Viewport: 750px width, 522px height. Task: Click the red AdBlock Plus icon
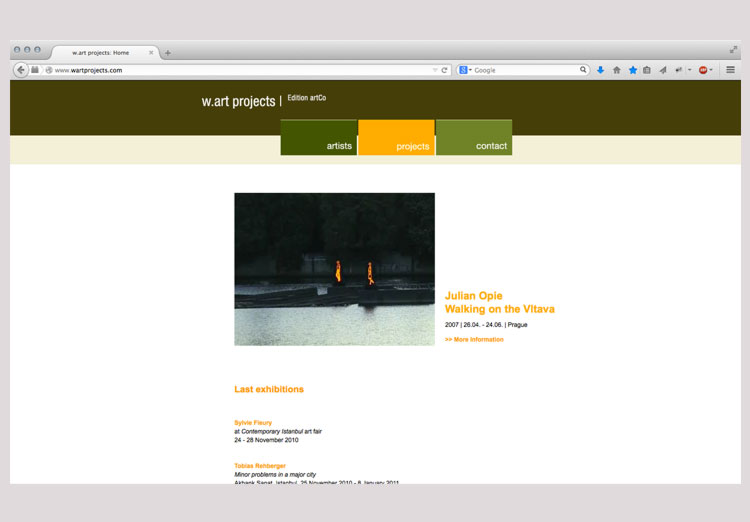(703, 70)
